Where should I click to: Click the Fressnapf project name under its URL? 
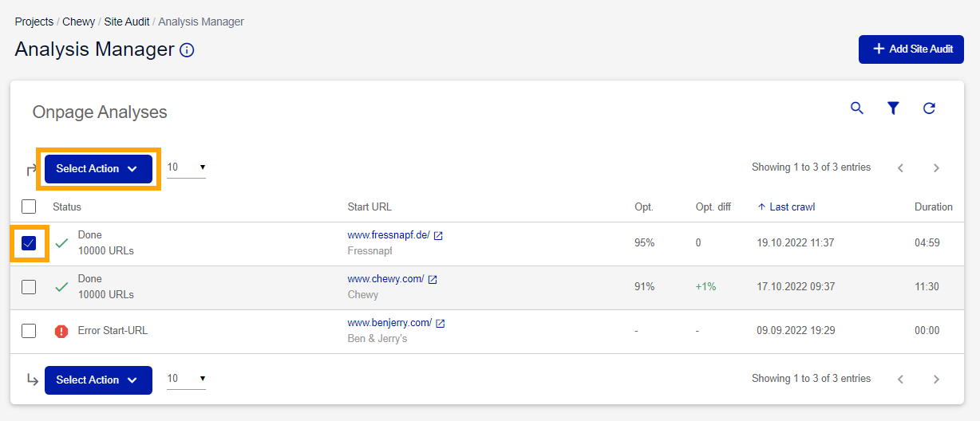[x=369, y=250]
